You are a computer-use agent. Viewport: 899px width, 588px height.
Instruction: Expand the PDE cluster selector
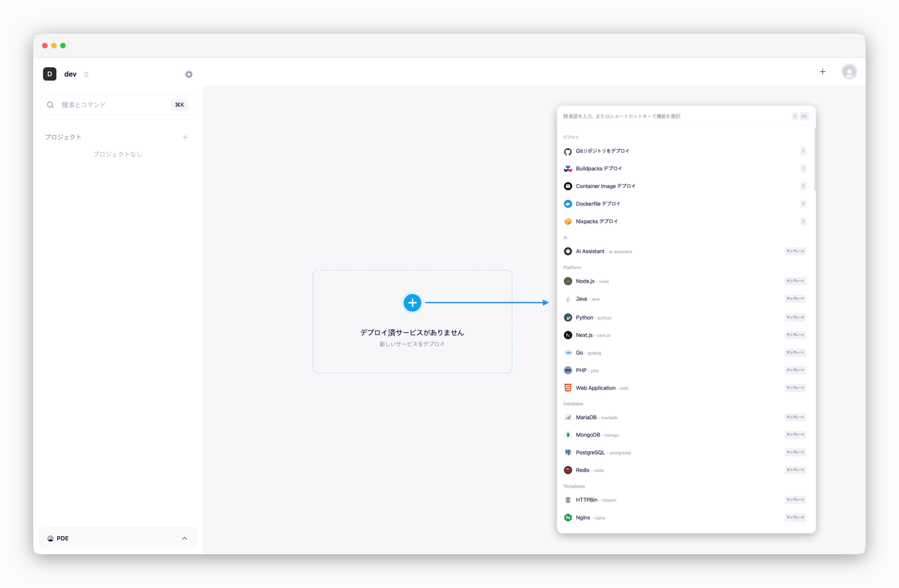pos(117,538)
